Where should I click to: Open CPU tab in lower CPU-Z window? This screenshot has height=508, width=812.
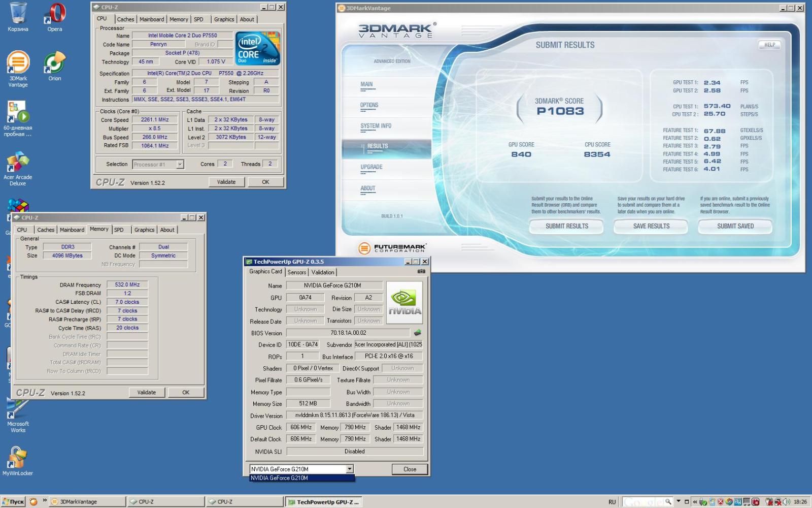[22, 230]
